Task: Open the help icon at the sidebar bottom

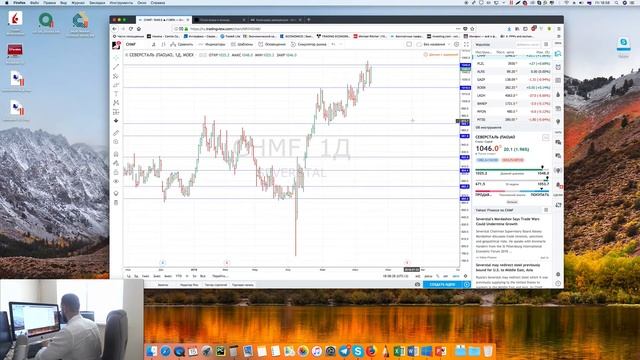Action: [x=558, y=283]
